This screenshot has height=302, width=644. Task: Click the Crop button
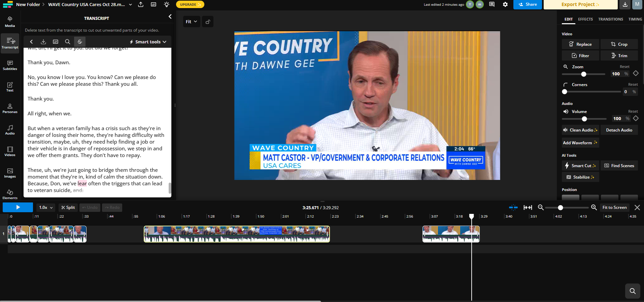pos(619,44)
